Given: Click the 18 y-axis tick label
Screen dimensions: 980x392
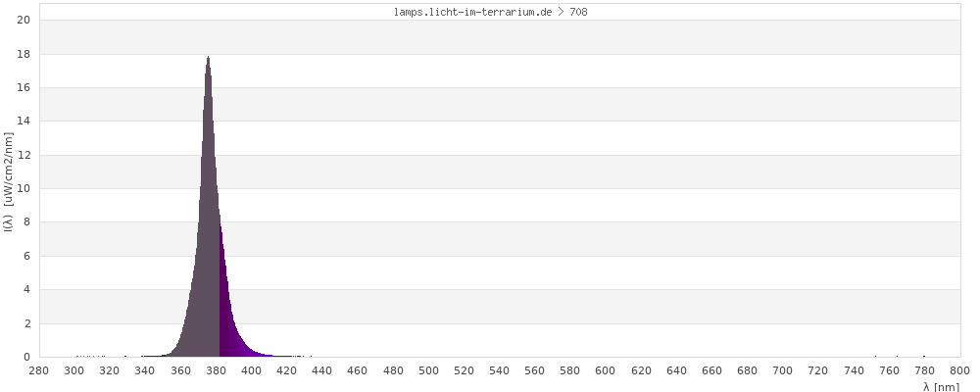Looking at the screenshot, I should click(24, 55).
